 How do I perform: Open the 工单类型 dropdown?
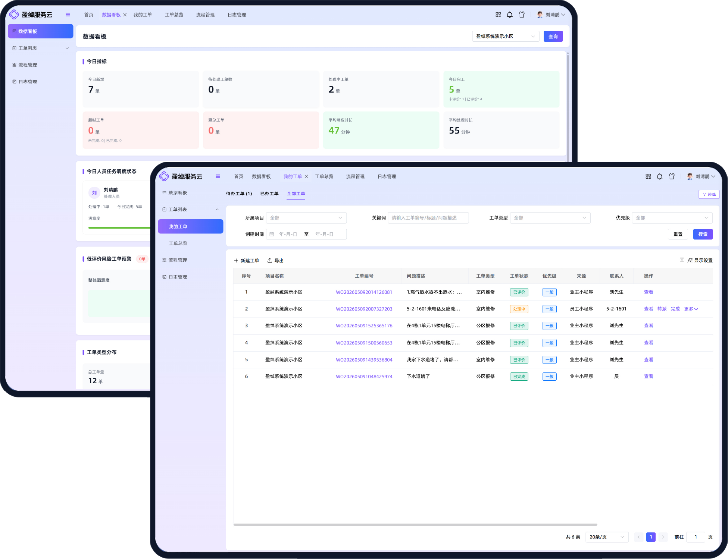click(550, 218)
